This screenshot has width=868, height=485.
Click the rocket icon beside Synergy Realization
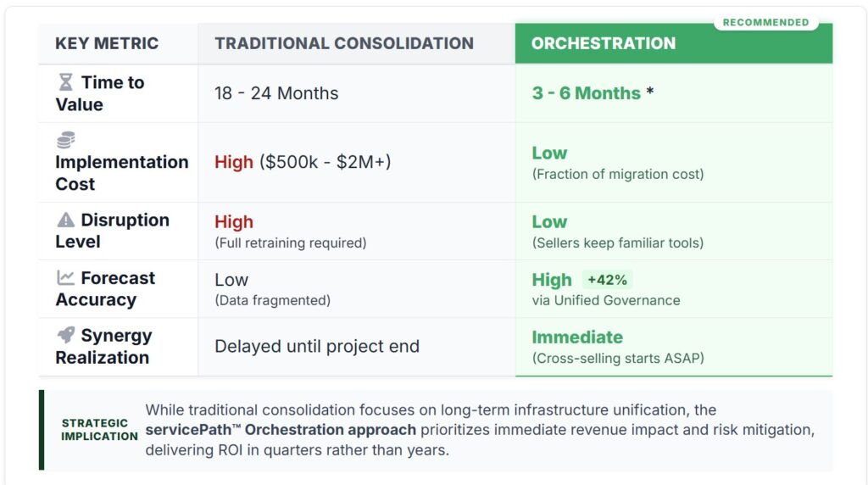[65, 336]
